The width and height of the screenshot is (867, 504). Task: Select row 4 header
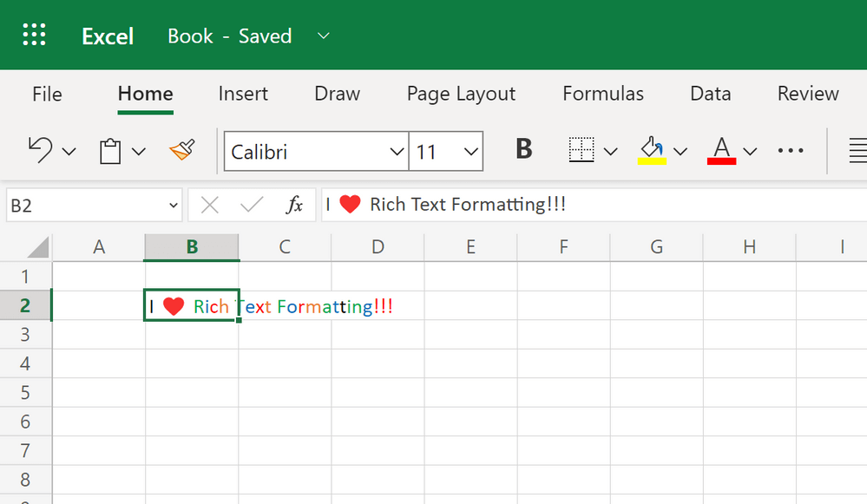click(25, 363)
